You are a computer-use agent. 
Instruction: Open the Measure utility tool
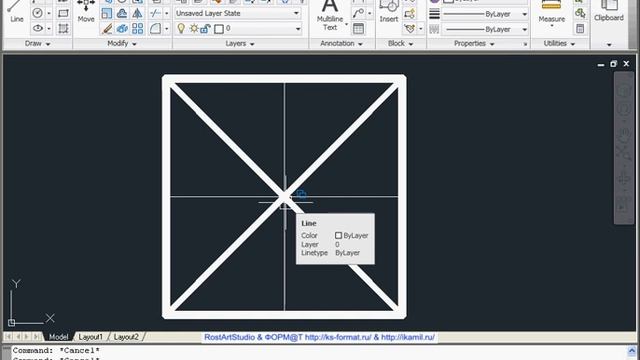pos(551,12)
